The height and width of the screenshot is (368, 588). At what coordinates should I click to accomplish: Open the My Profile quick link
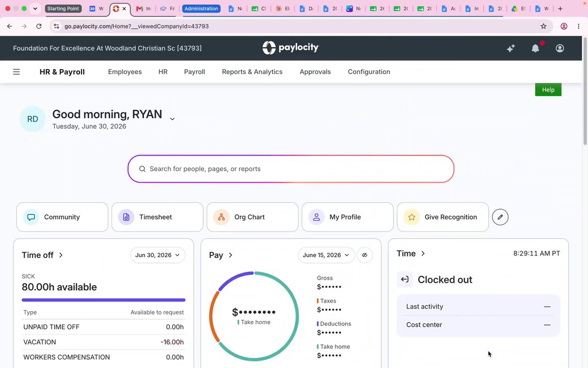click(x=348, y=217)
